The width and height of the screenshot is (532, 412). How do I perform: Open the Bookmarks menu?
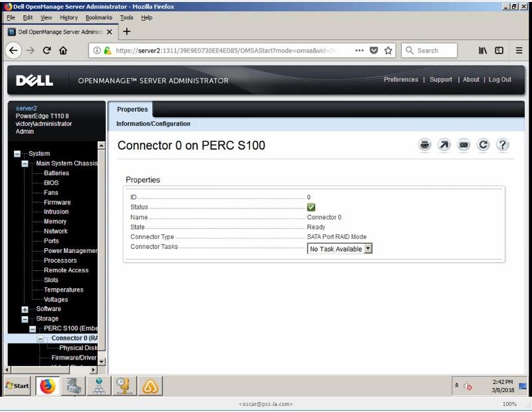pyautogui.click(x=98, y=18)
